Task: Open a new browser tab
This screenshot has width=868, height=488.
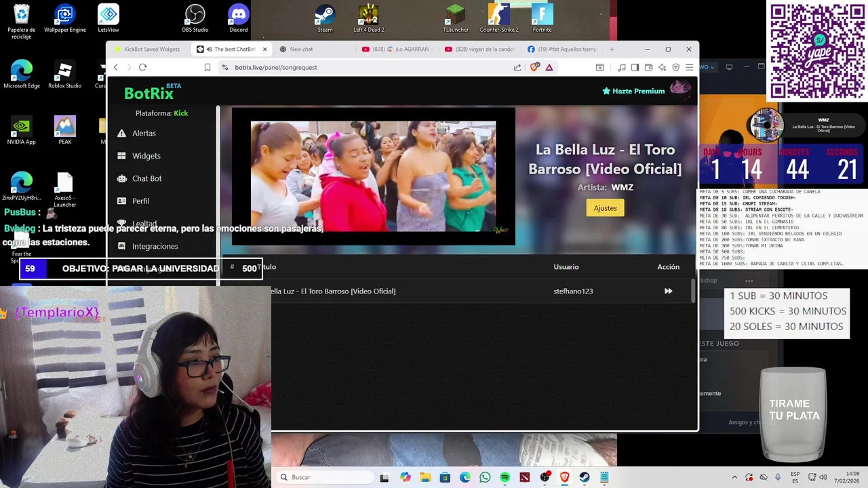Action: tap(612, 49)
